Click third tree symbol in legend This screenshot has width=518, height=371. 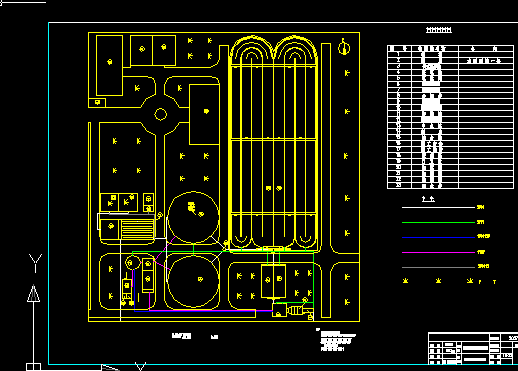[x=470, y=281]
